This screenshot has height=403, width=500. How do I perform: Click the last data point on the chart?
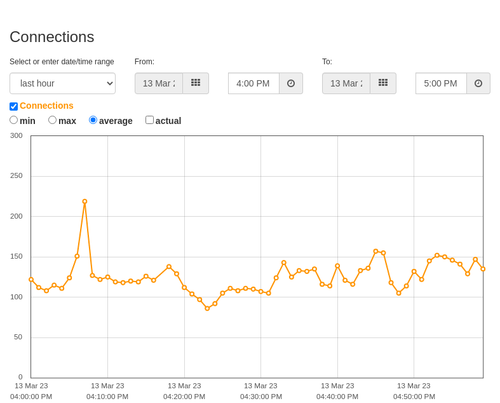(483, 269)
